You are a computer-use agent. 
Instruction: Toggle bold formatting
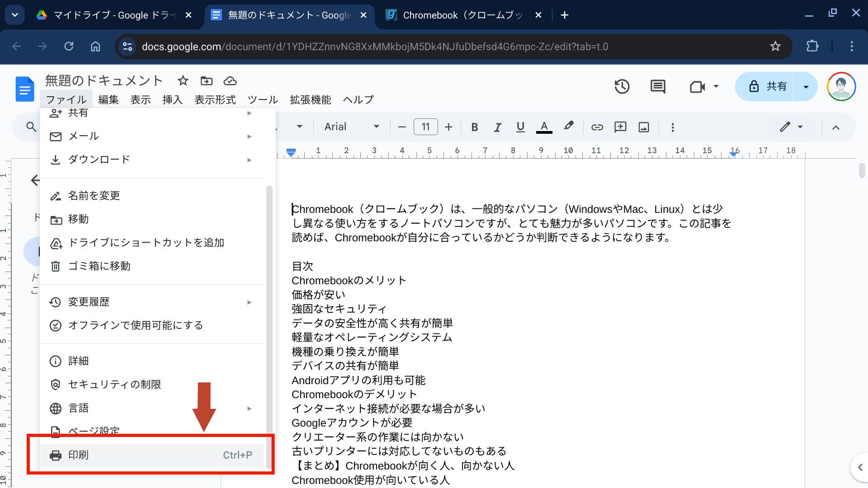click(x=475, y=127)
